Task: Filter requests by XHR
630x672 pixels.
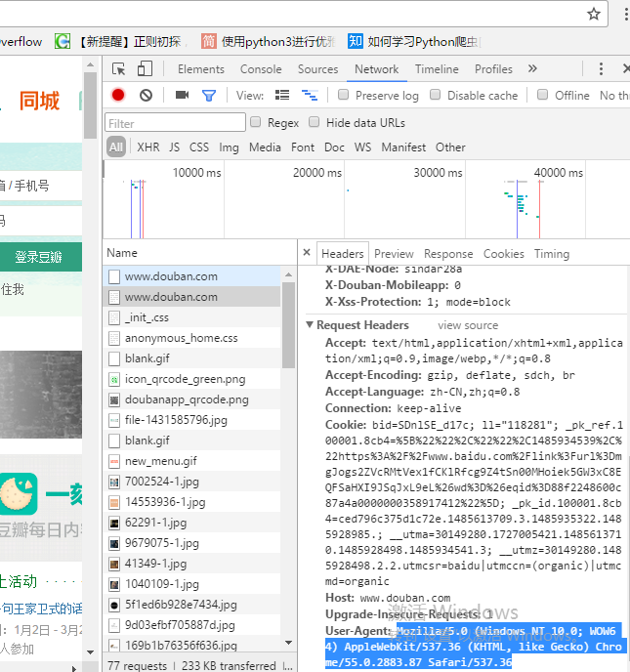Action: 148,147
